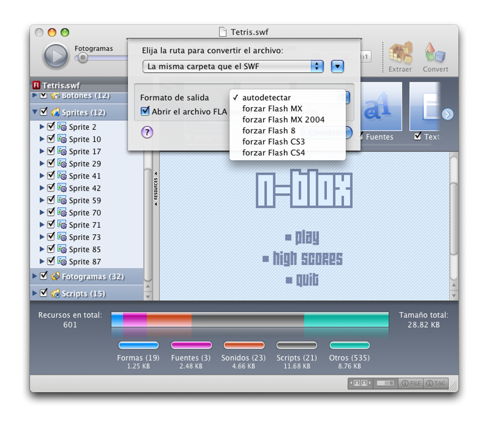Click the purple help question mark icon
Screen dimensions: 497x448
147,132
